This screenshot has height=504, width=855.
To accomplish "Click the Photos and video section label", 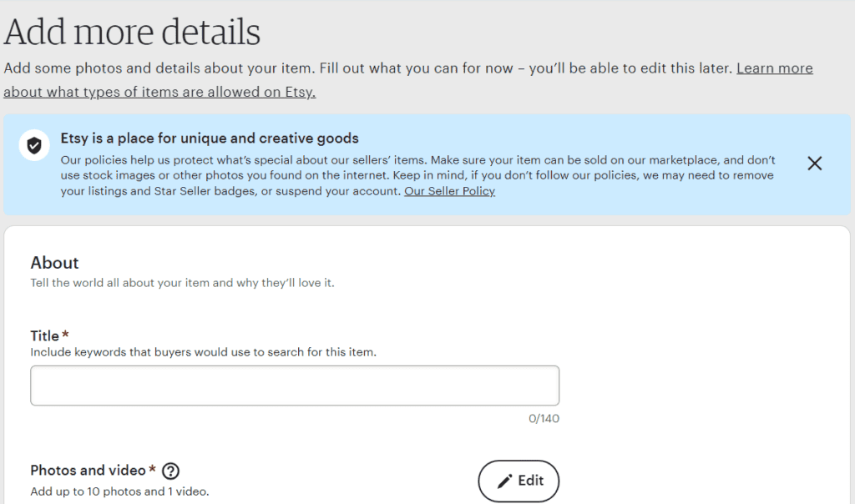I will tap(92, 470).
